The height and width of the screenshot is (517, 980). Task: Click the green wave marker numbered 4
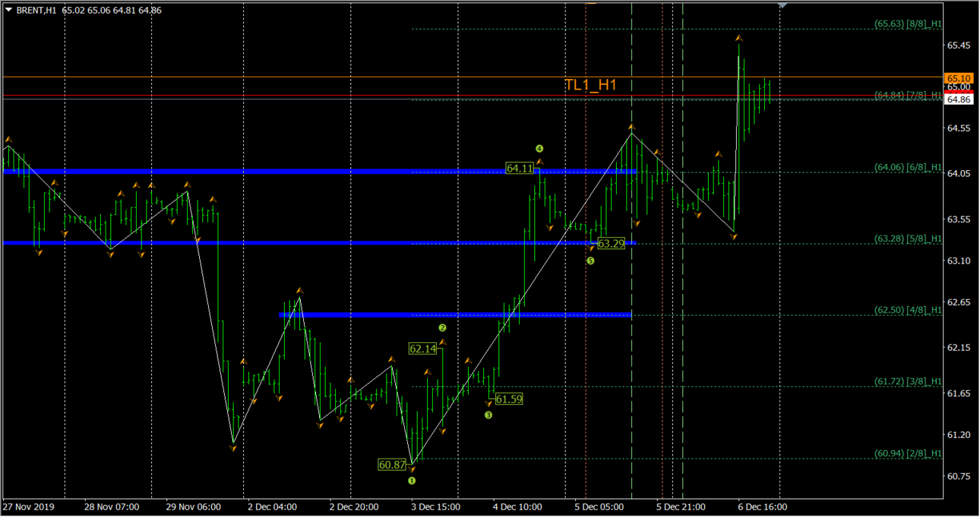click(x=539, y=149)
